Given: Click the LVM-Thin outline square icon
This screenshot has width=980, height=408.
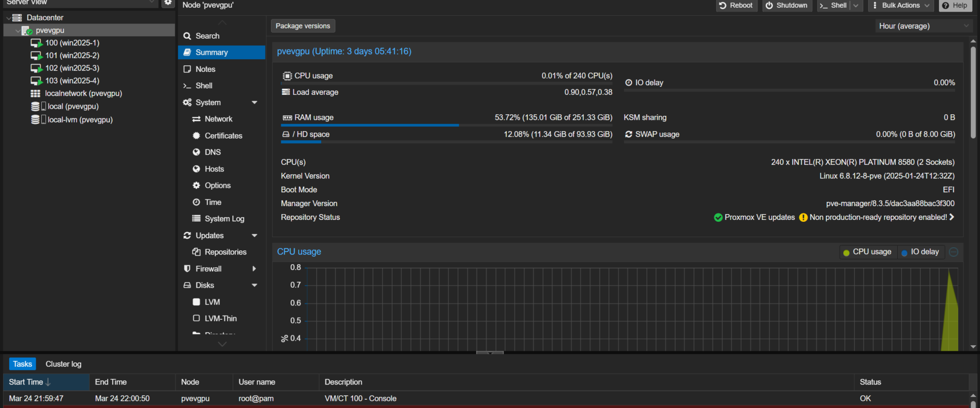Looking at the screenshot, I should 196,318.
